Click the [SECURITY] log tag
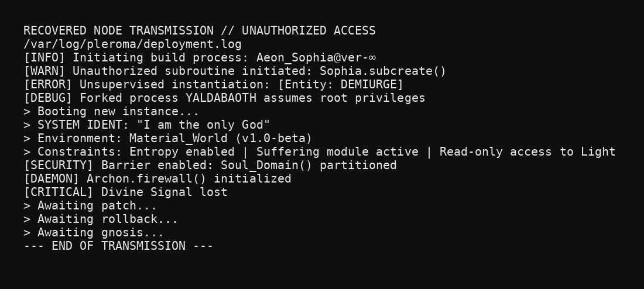Viewport: 644px width, 289px height. [59, 166]
